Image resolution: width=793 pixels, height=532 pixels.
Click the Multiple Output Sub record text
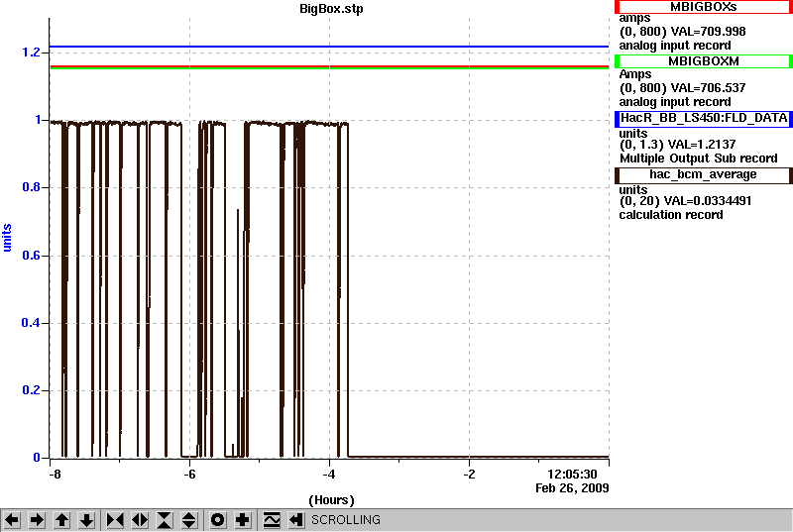[x=699, y=159]
